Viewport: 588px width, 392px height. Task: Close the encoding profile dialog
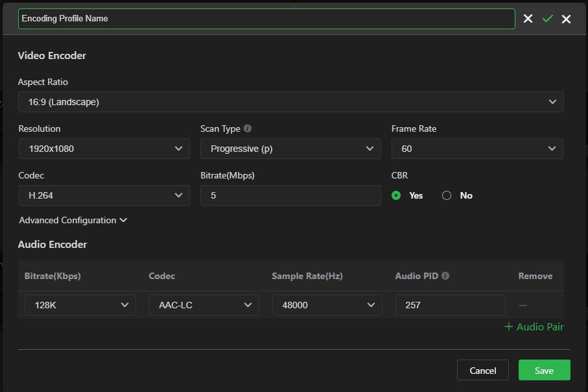click(566, 19)
